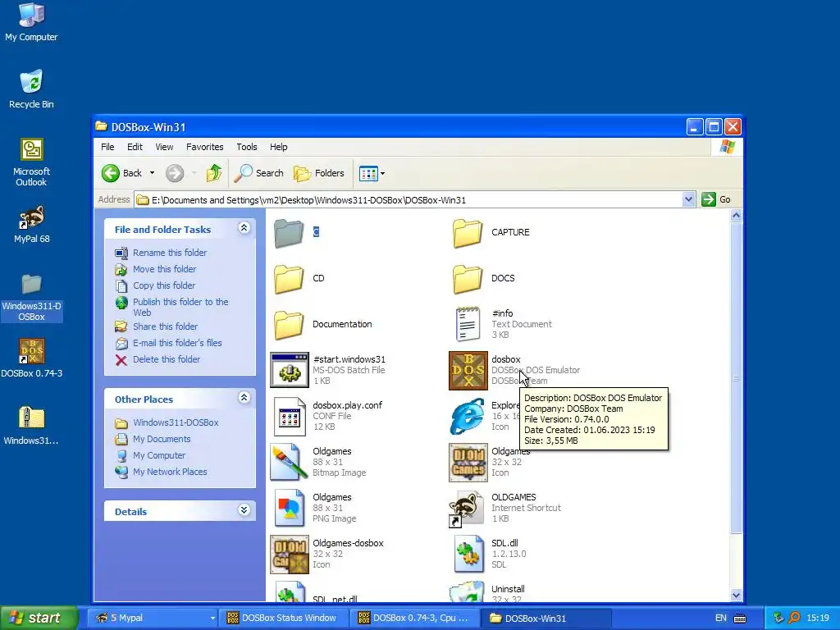Select DOSBox 0.74-3 desktop shortcut
Image resolution: width=840 pixels, height=630 pixels.
click(x=32, y=358)
